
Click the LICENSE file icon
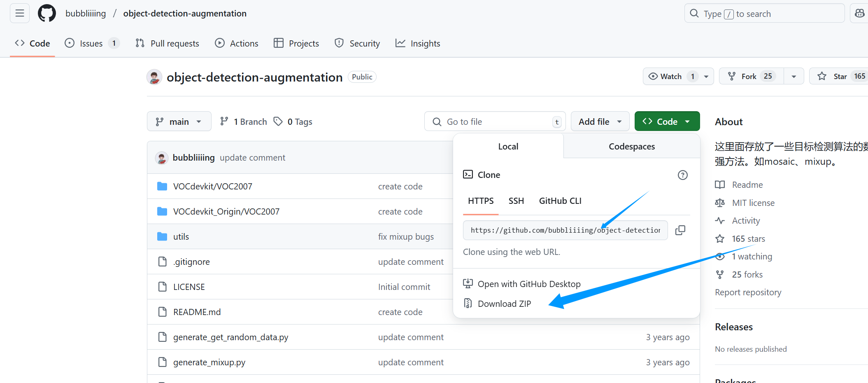pyautogui.click(x=162, y=287)
